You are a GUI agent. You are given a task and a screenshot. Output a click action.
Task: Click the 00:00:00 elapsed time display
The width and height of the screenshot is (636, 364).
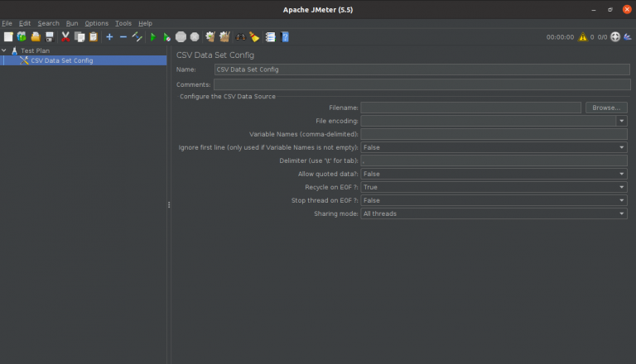pyautogui.click(x=560, y=37)
